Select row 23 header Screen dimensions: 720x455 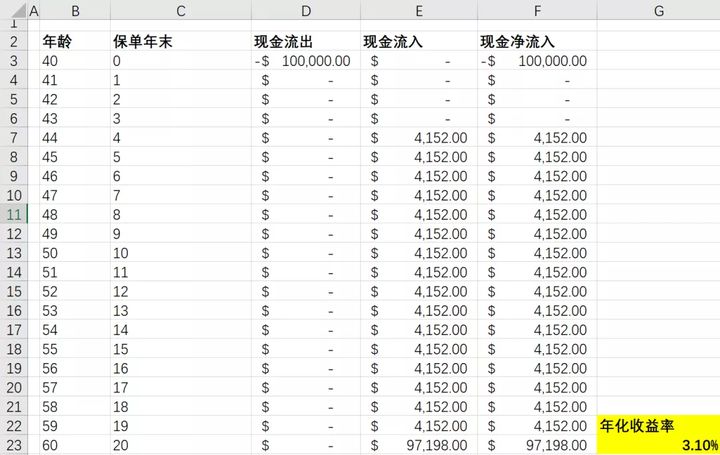pos(16,445)
